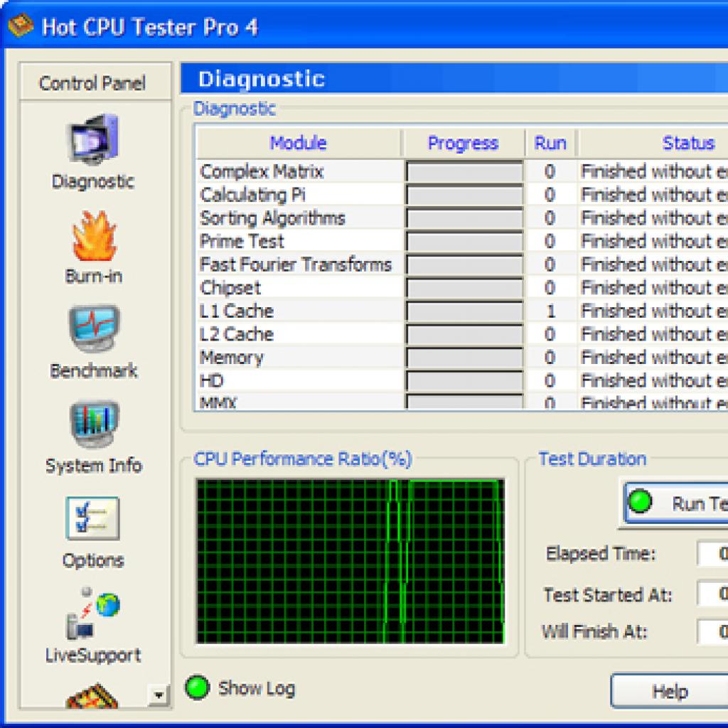Click the Progress column header
The height and width of the screenshot is (728, 728).
(463, 143)
